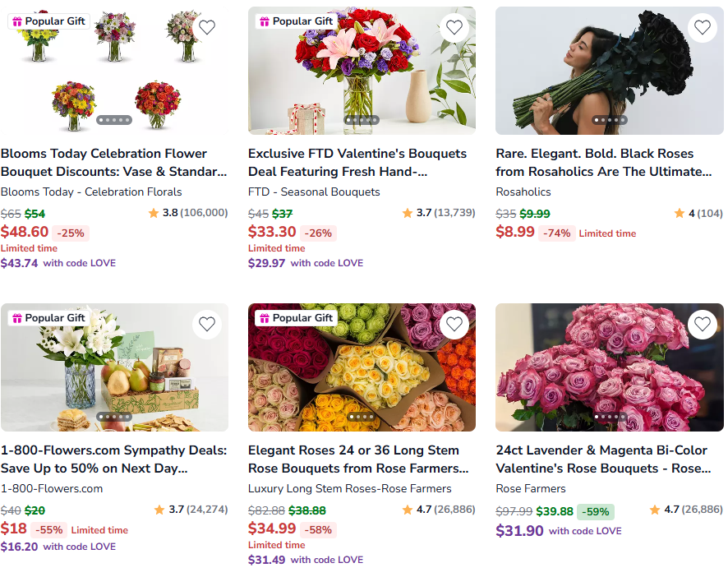Click Popular Gift badge on Elegant Roses

(x=296, y=318)
